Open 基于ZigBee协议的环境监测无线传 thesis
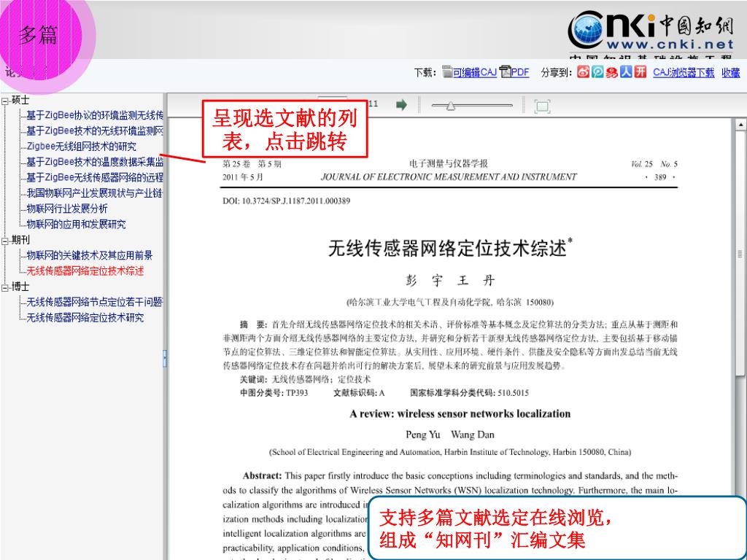 pyautogui.click(x=95, y=115)
